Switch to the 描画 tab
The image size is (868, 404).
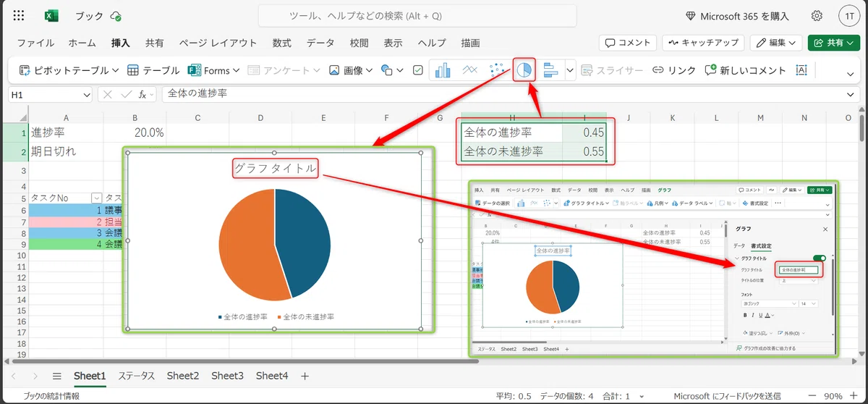click(470, 43)
